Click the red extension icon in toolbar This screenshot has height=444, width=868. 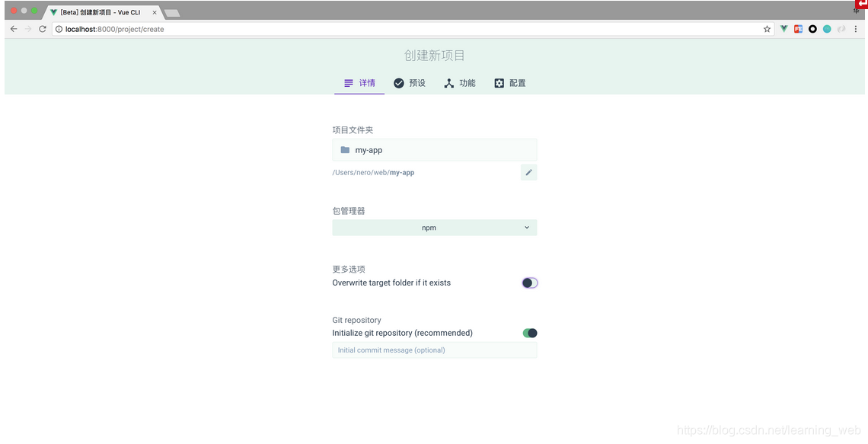point(798,29)
